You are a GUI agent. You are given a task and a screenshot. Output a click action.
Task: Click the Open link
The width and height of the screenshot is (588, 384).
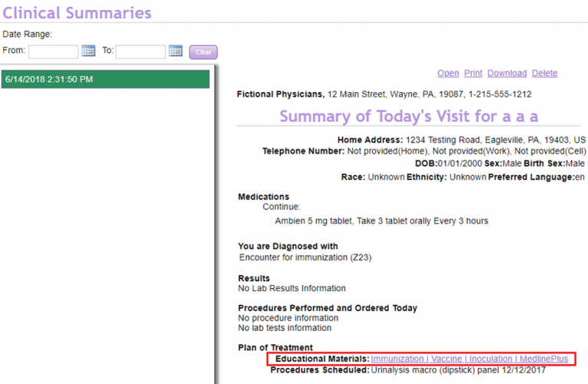448,74
